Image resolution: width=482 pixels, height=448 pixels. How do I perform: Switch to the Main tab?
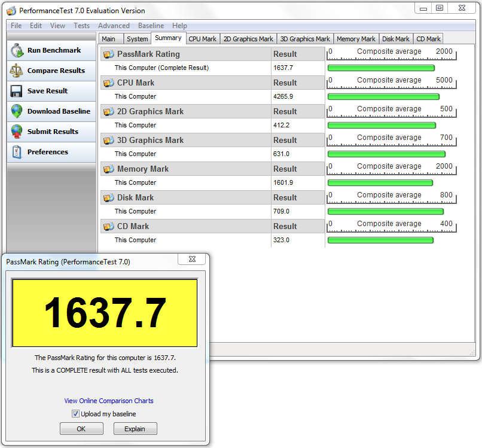(111, 39)
